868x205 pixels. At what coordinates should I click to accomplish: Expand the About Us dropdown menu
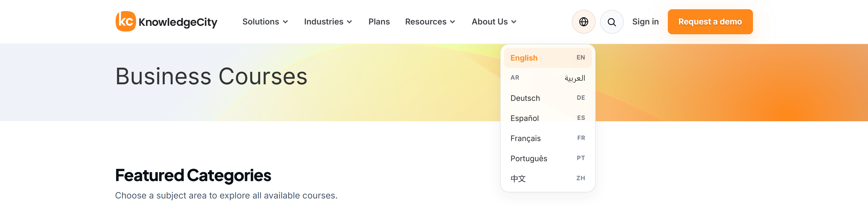494,21
